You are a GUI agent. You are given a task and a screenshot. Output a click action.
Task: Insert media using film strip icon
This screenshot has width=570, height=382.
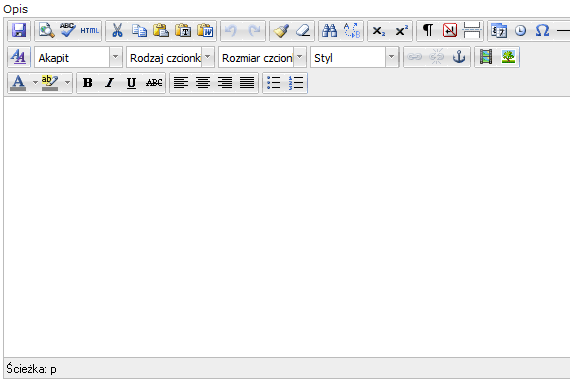point(486,57)
